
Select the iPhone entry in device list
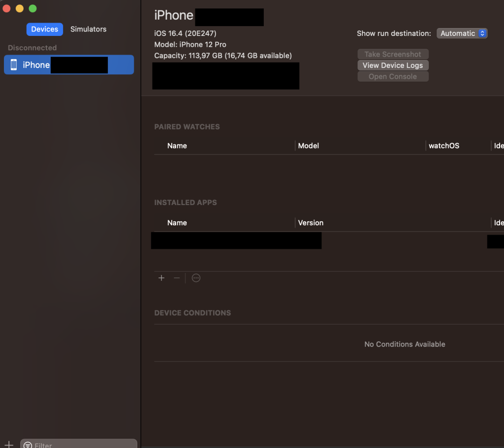69,65
